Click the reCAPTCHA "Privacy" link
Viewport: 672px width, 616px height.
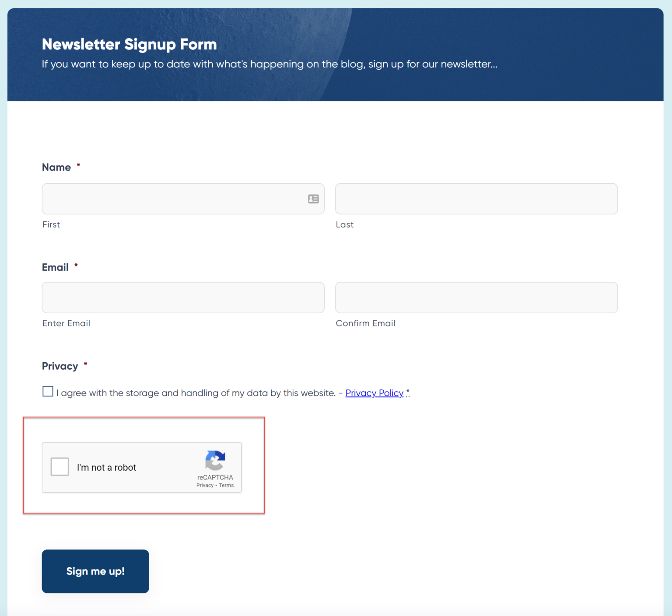click(x=204, y=485)
